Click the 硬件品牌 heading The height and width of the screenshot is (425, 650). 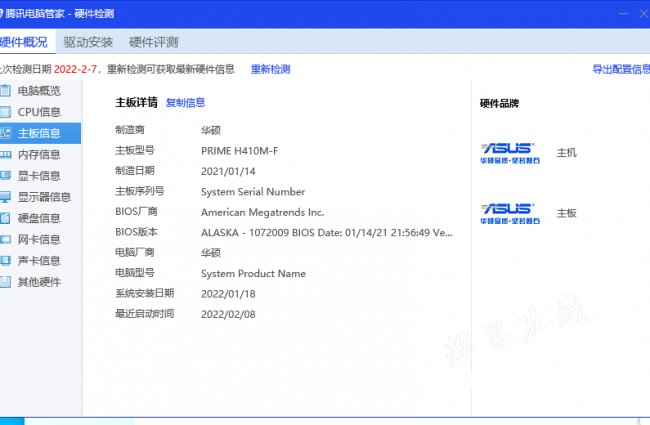pos(500,103)
